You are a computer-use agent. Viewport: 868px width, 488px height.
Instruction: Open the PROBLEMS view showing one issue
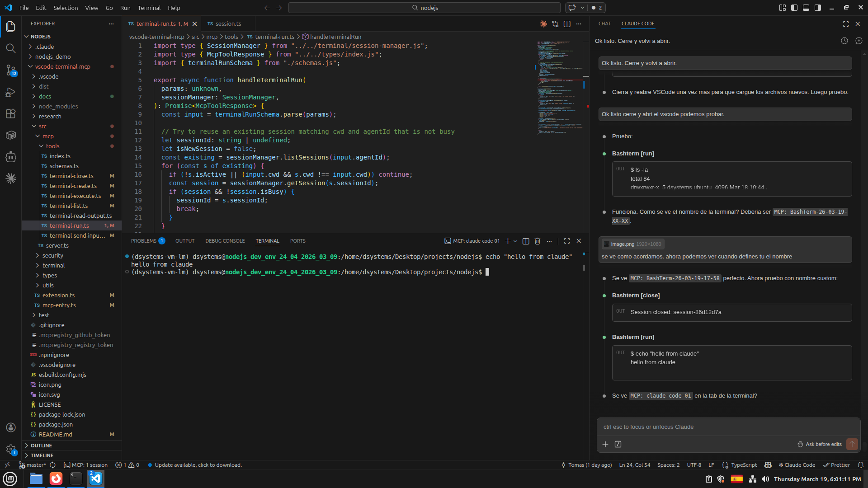[x=144, y=241]
